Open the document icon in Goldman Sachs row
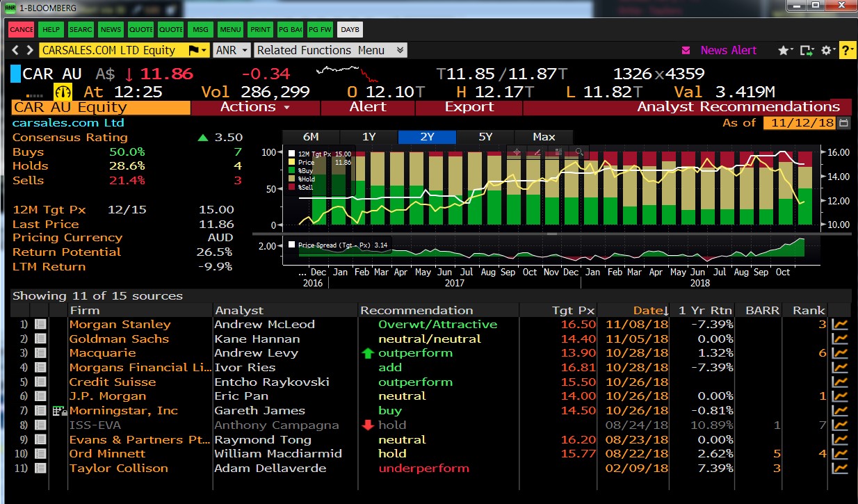 coord(40,339)
